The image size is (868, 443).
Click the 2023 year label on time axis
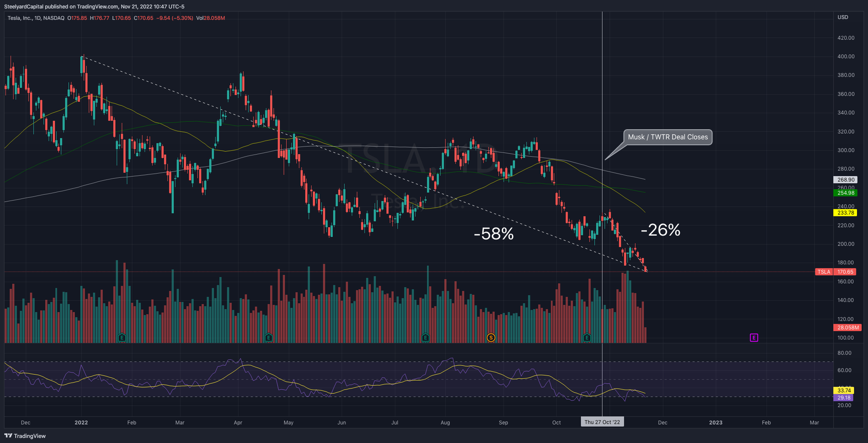[716, 422]
